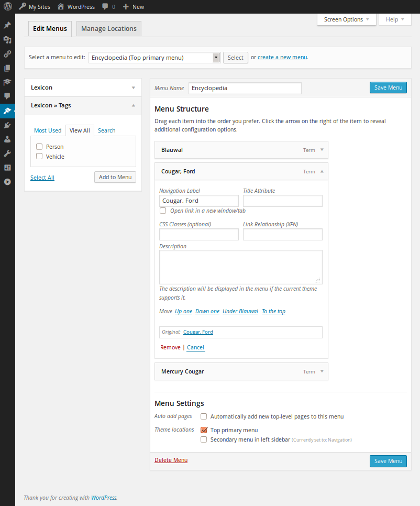Expand the Blauwal menu item
420x506 pixels.
(x=322, y=150)
